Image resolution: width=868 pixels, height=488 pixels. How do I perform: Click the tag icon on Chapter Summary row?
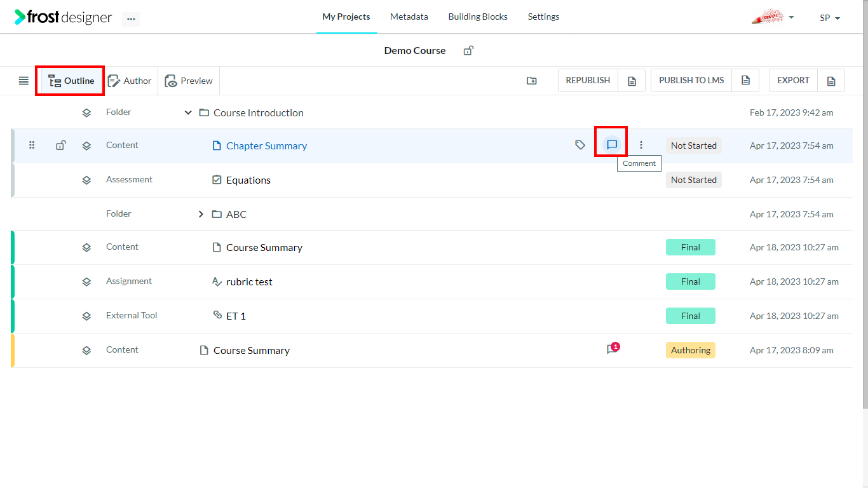pyautogui.click(x=580, y=145)
